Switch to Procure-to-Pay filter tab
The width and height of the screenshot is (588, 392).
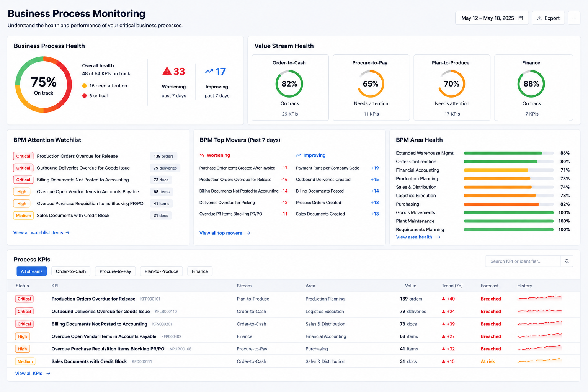[115, 271]
